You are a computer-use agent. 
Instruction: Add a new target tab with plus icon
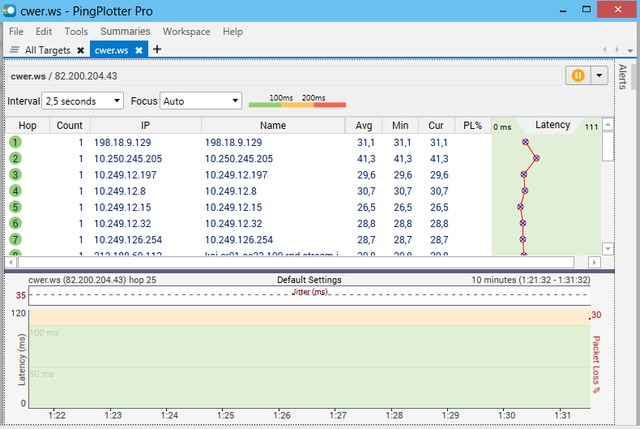click(157, 49)
